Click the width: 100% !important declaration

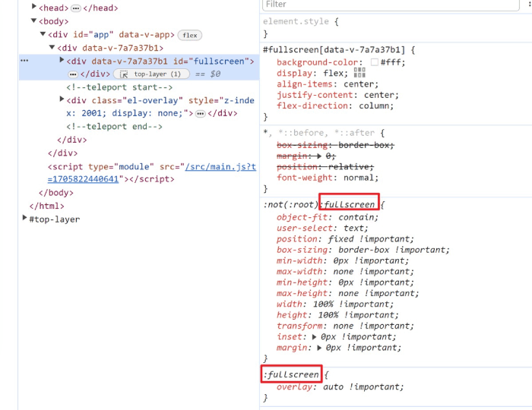(x=335, y=304)
